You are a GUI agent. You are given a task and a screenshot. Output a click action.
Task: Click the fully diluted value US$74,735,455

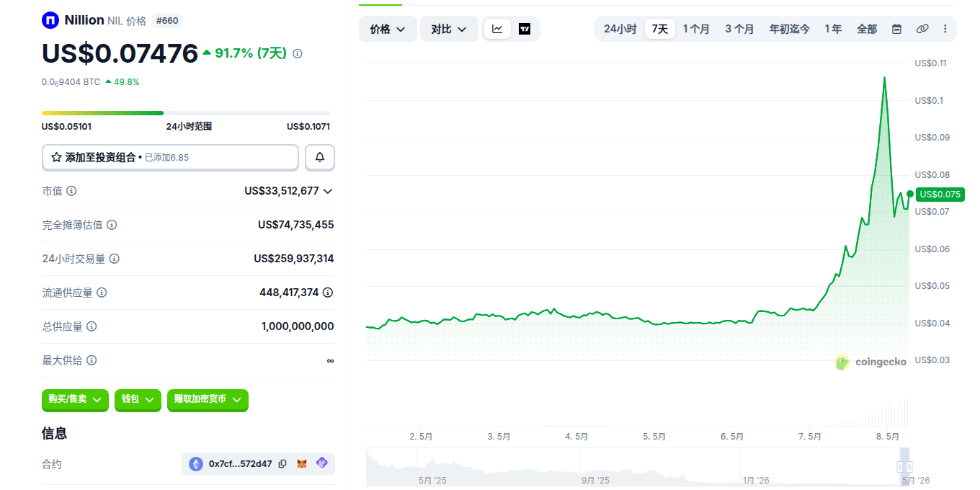[295, 225]
